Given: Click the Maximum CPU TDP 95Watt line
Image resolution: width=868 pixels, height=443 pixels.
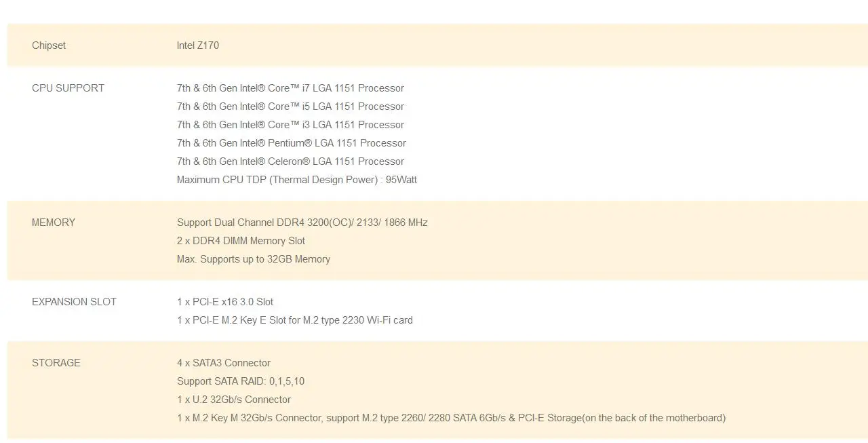Looking at the screenshot, I should [297, 180].
